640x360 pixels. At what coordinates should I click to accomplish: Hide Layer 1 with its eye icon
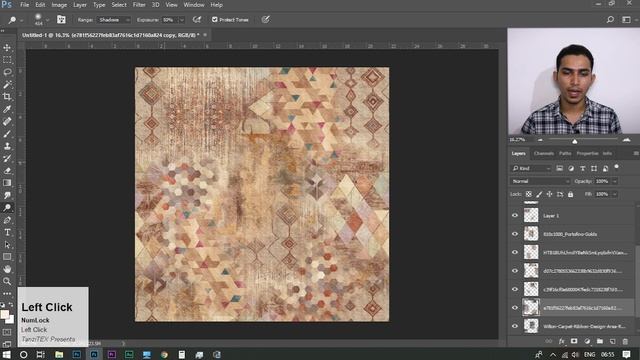click(x=515, y=215)
